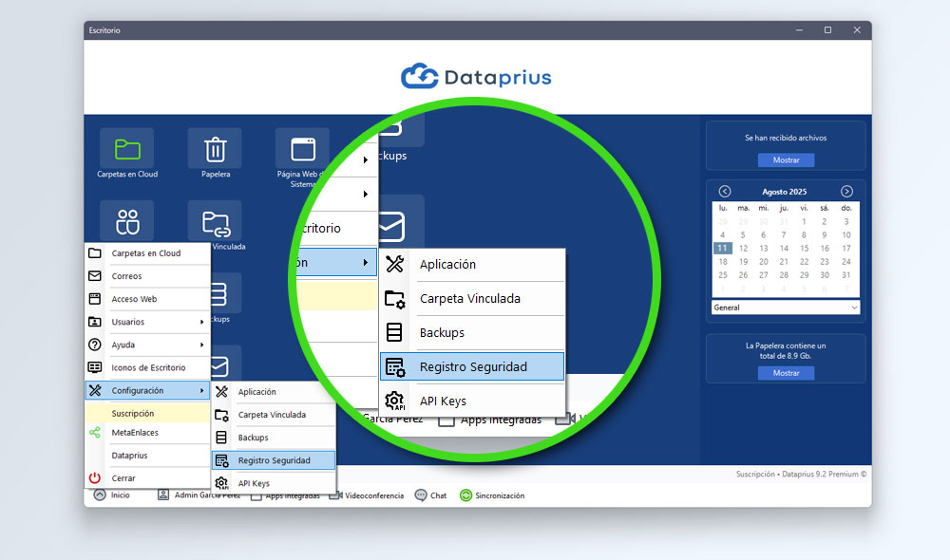950x560 pixels.
Task: Select day 27 in the August calendar
Action: (764, 275)
